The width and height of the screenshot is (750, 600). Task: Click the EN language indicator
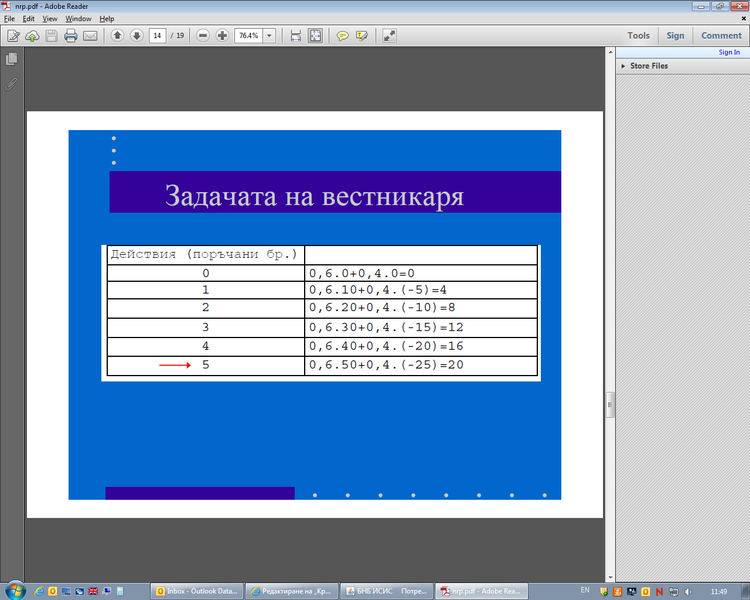585,590
